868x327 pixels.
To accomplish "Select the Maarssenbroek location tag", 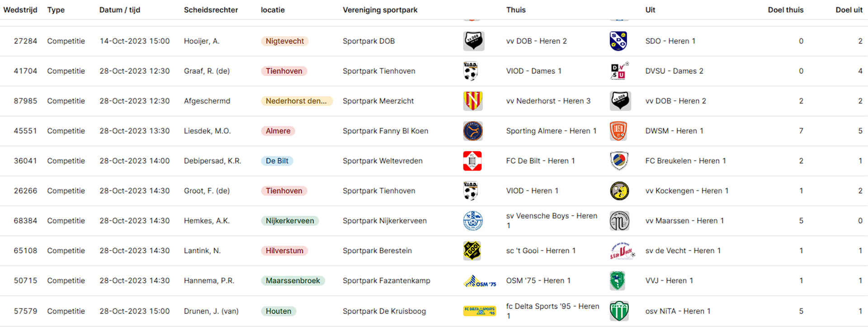I will point(293,281).
